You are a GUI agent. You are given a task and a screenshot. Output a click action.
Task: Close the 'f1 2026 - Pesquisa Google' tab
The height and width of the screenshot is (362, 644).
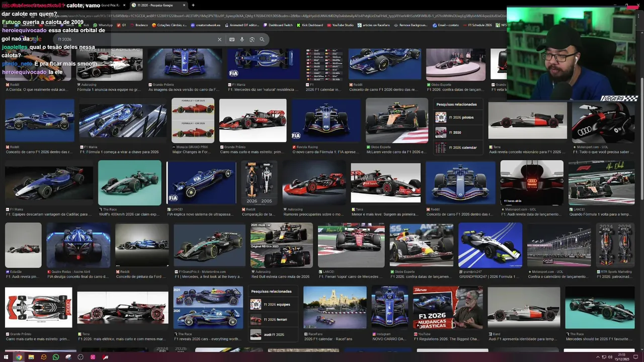point(184,5)
